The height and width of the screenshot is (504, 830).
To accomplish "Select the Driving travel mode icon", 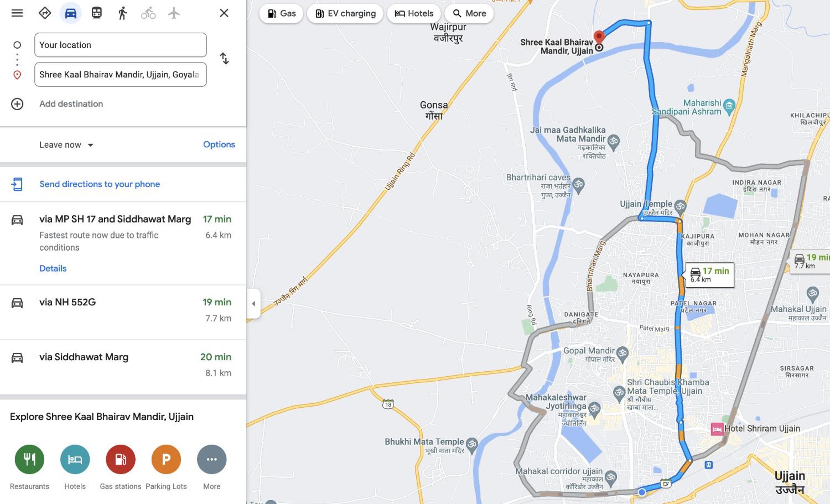I will (71, 13).
